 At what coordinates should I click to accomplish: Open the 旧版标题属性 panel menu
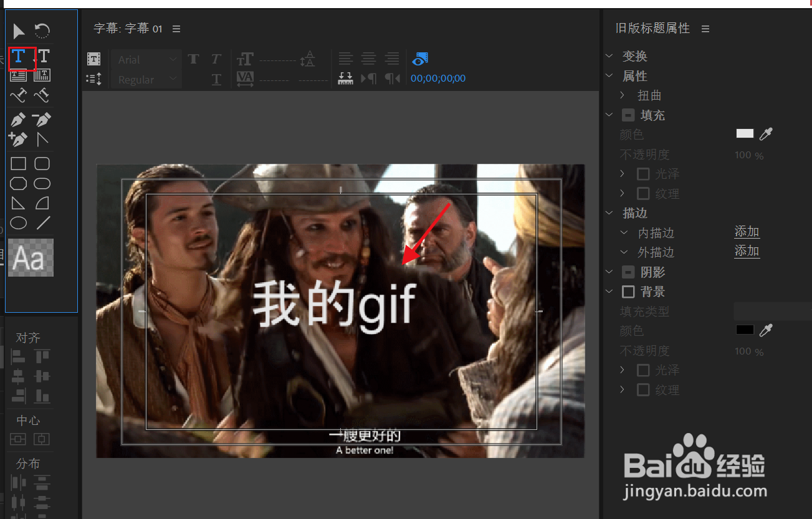(705, 29)
